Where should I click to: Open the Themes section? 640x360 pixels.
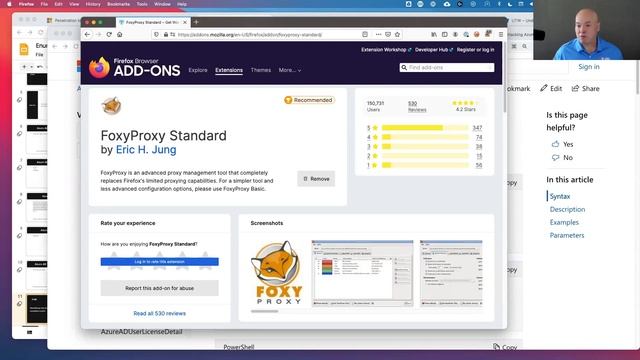click(x=261, y=70)
